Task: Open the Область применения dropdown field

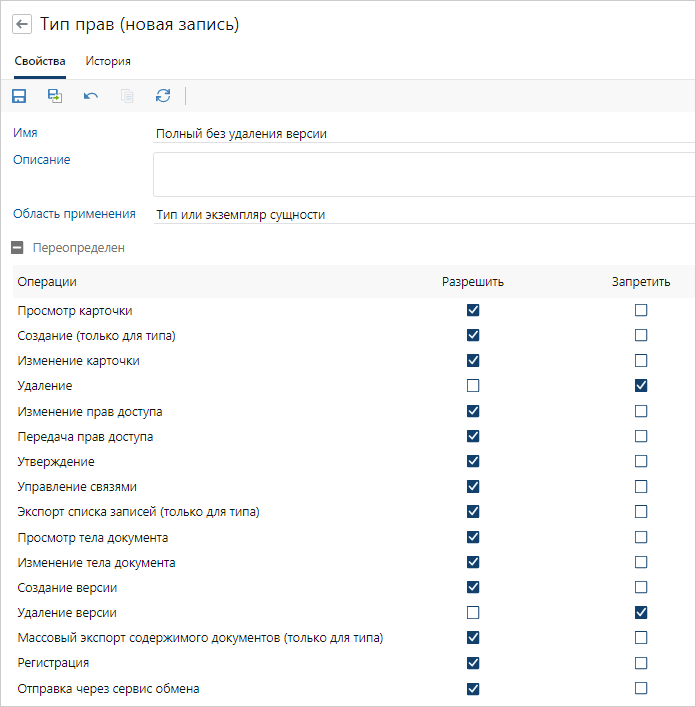Action: click(420, 214)
